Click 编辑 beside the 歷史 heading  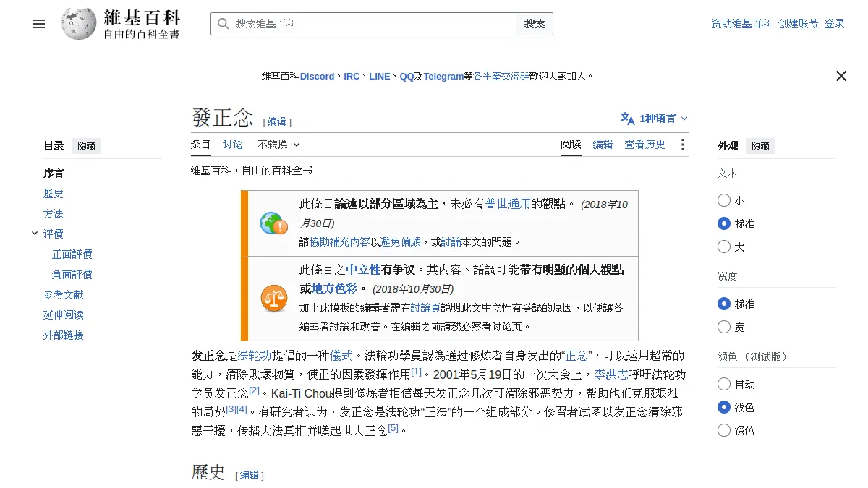(249, 475)
